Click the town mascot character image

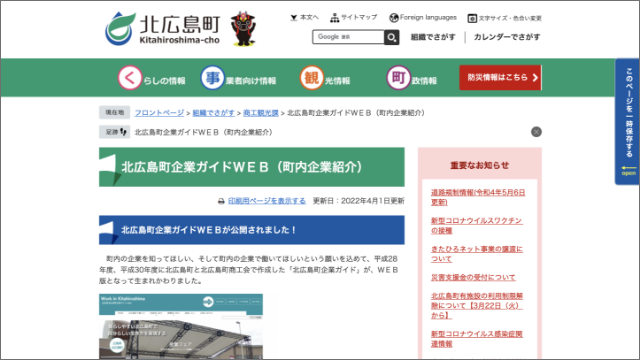pos(243,29)
